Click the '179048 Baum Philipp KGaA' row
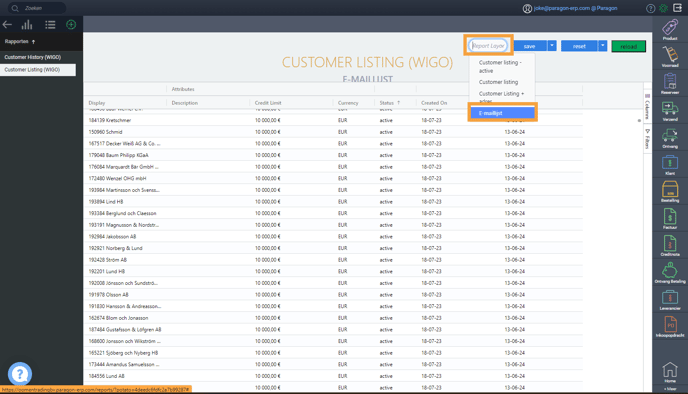 [333, 155]
